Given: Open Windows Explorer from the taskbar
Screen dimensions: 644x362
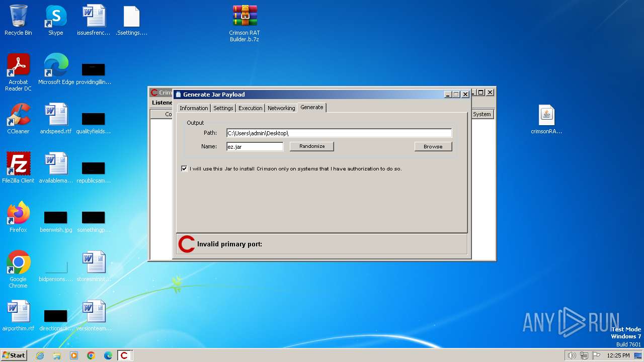Looking at the screenshot, I should [57, 355].
